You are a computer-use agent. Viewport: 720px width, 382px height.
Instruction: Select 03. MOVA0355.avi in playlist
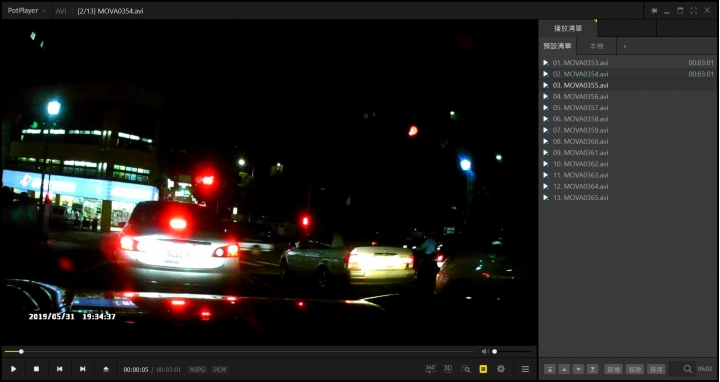pyautogui.click(x=628, y=85)
